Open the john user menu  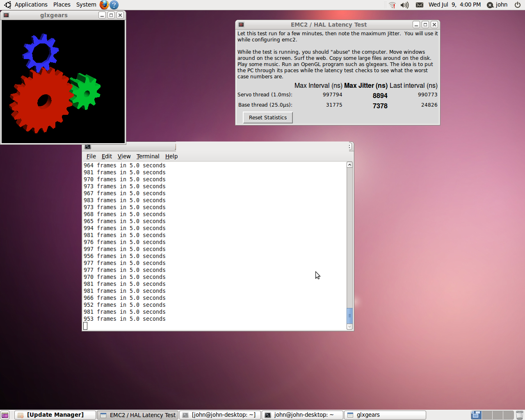tap(497, 5)
